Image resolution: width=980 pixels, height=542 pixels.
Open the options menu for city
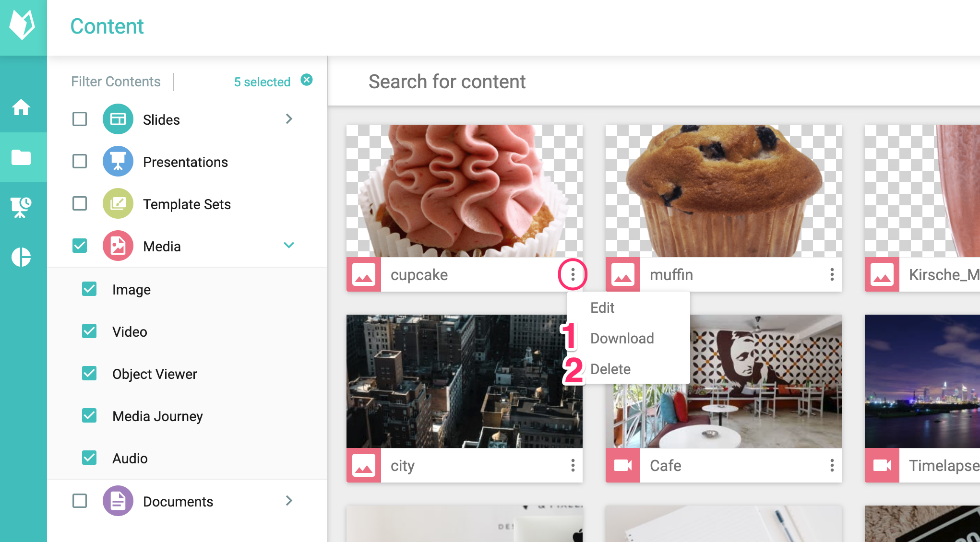(573, 465)
